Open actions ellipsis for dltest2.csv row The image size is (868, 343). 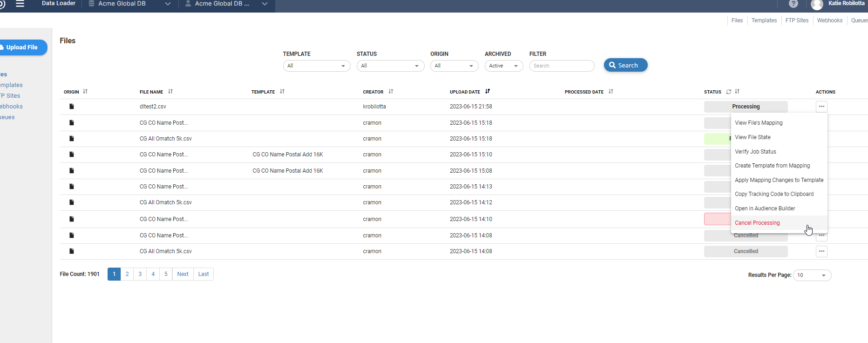click(x=821, y=107)
